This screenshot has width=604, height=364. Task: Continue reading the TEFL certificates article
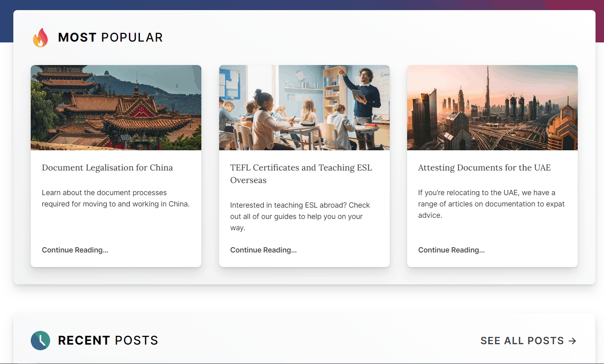[x=264, y=250]
